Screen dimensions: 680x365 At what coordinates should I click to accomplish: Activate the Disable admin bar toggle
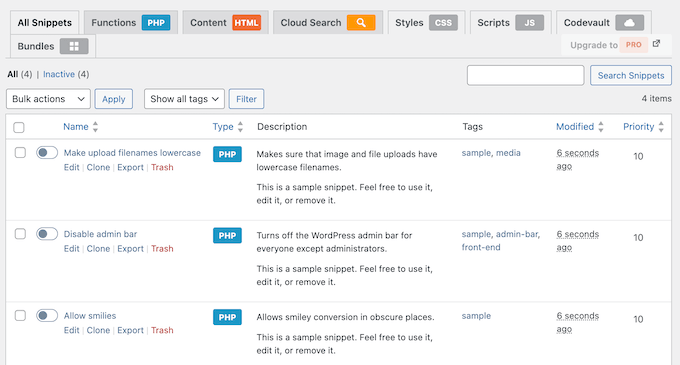[47, 234]
